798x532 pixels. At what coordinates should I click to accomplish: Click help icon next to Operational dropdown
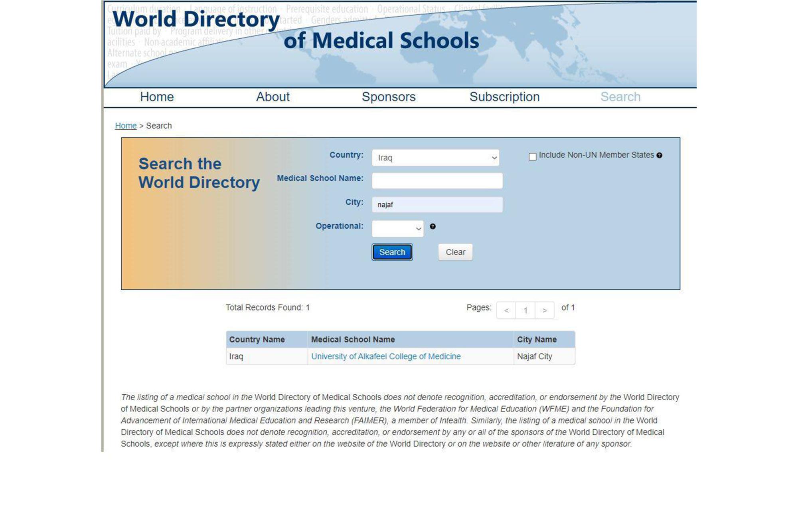coord(433,226)
